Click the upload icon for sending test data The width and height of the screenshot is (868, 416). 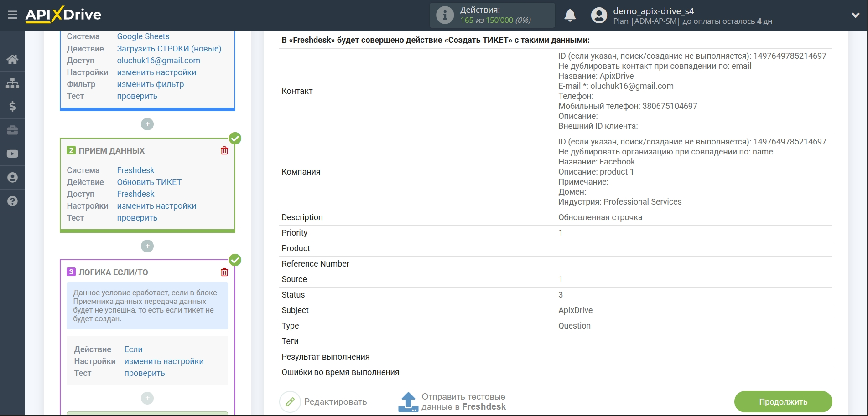pos(408,402)
